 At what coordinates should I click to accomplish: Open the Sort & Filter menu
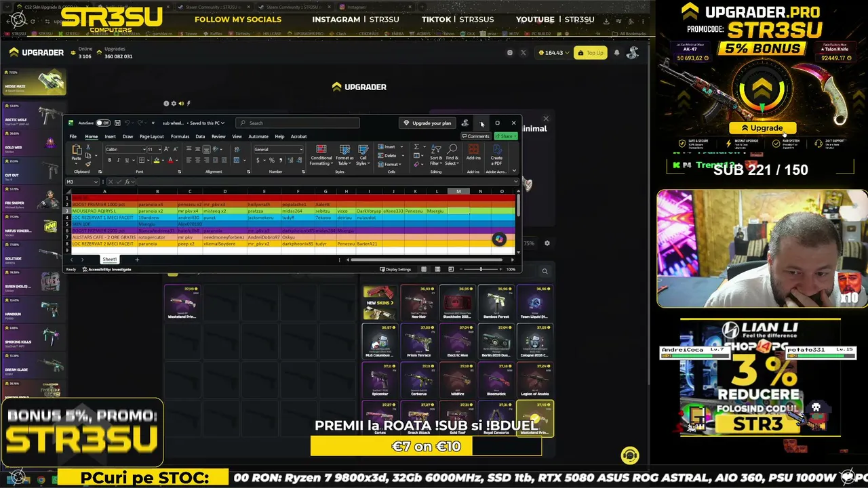(436, 155)
